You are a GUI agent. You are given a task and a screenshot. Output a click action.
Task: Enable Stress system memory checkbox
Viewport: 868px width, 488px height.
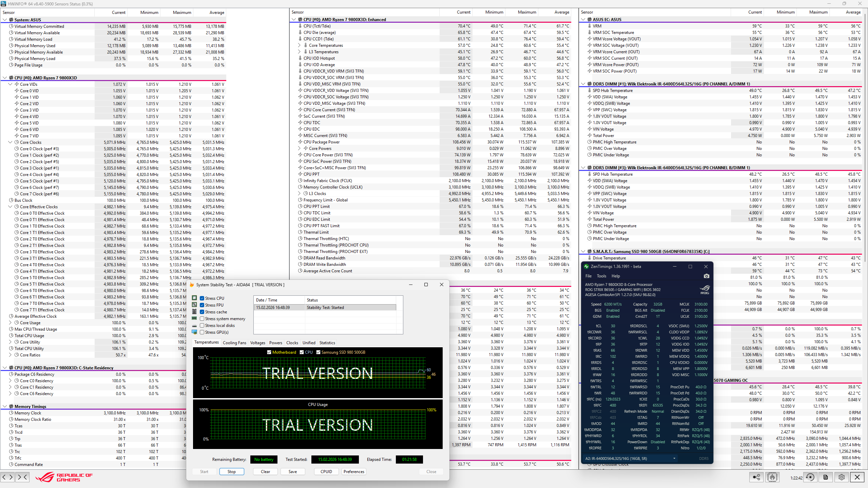click(x=202, y=319)
